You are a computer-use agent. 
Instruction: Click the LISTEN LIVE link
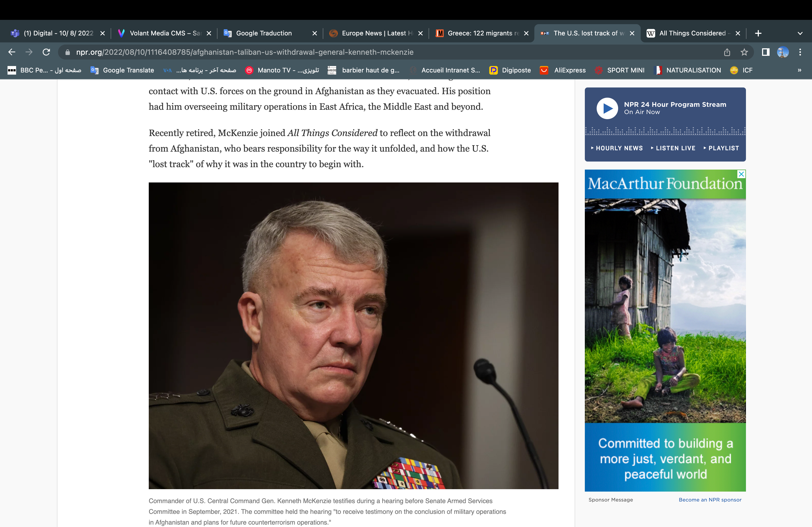673,148
